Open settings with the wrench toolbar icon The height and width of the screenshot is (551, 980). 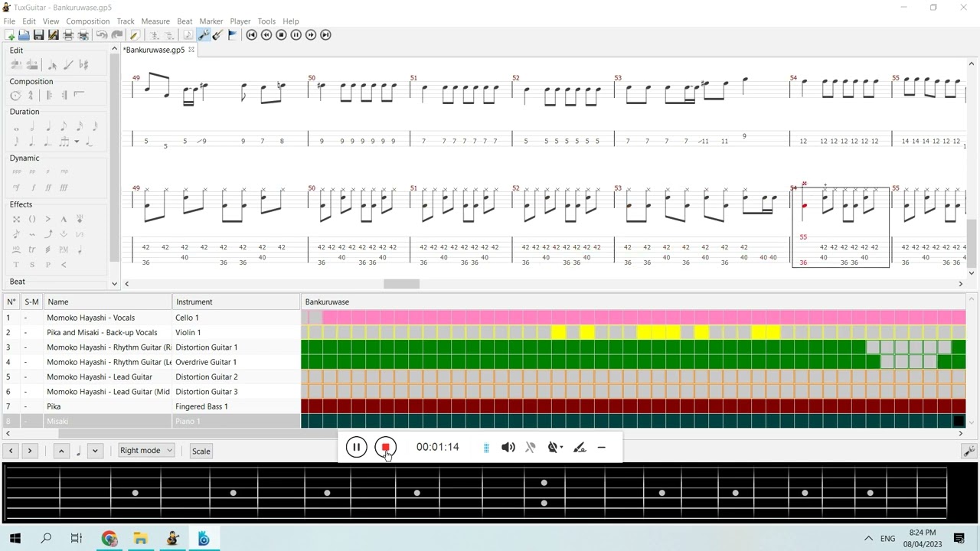(x=204, y=35)
